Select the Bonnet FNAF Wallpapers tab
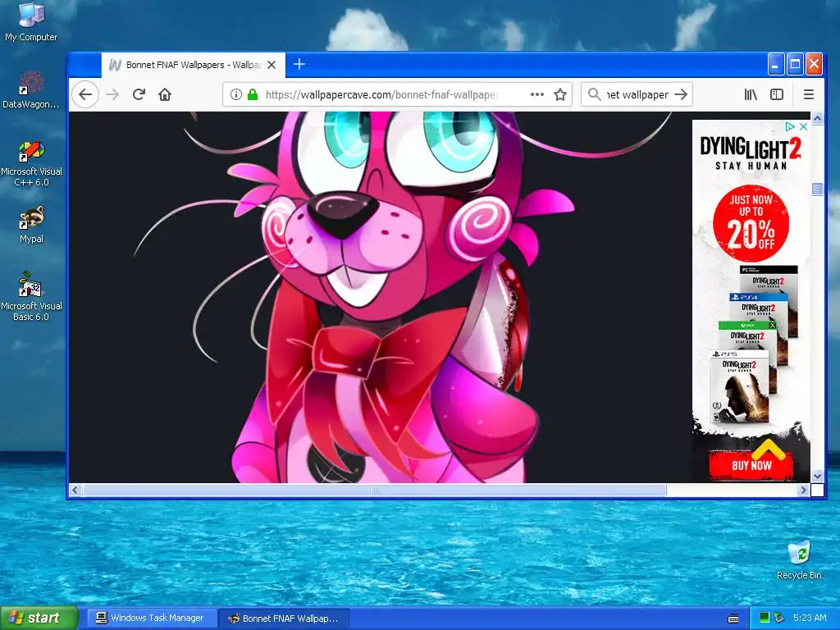The image size is (840, 630). point(193,65)
